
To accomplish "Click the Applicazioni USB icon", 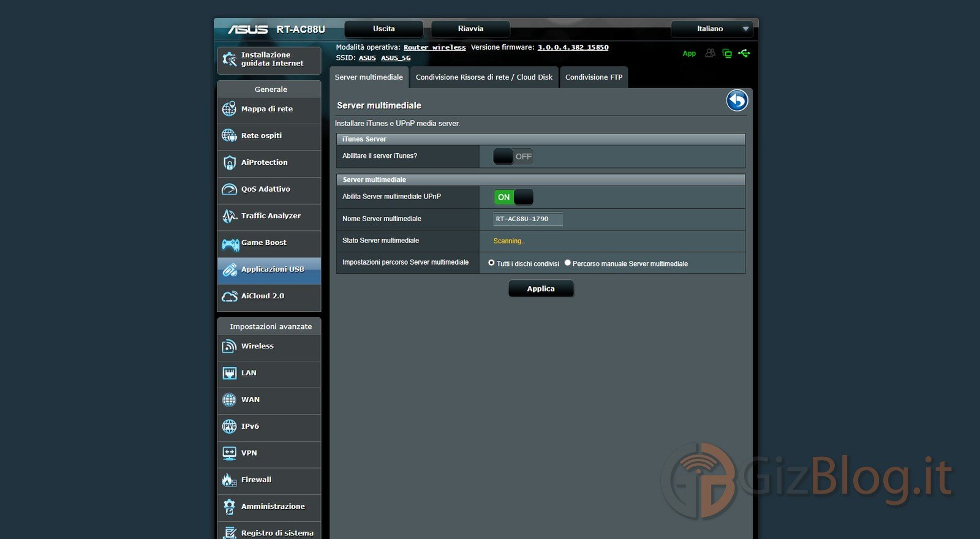I will [230, 269].
